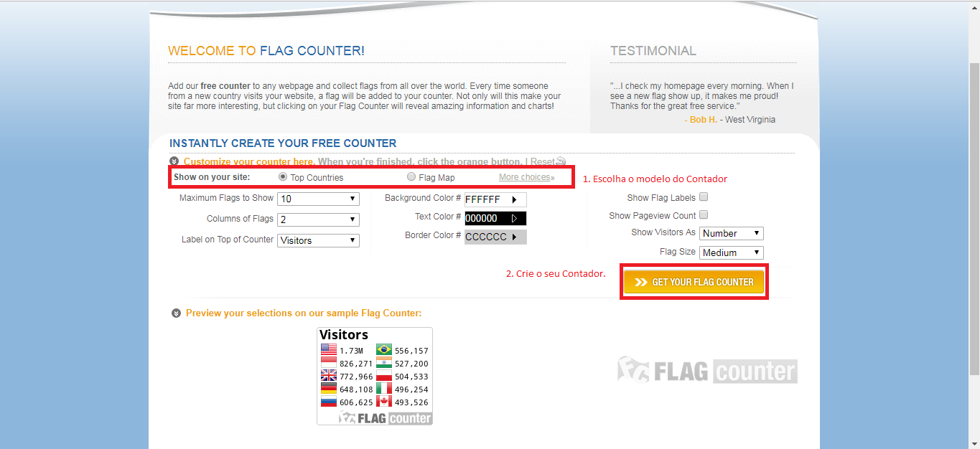This screenshot has width=980, height=449.
Task: Open the Flag Size dropdown
Action: 731,252
